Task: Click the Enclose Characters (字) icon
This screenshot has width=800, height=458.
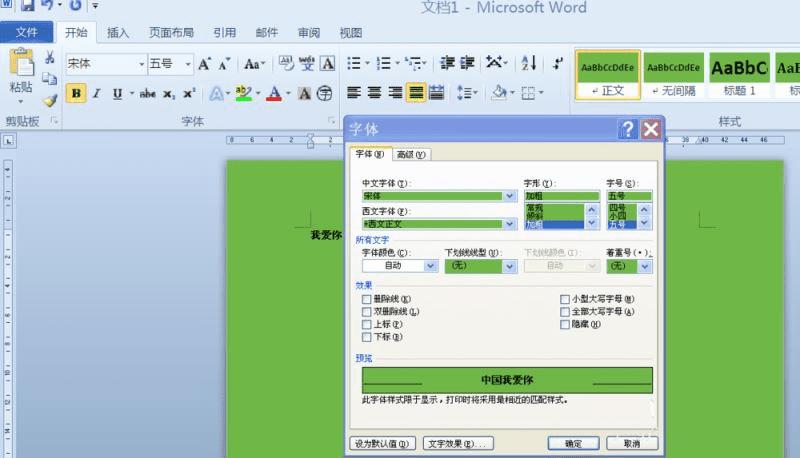Action: 324,93
